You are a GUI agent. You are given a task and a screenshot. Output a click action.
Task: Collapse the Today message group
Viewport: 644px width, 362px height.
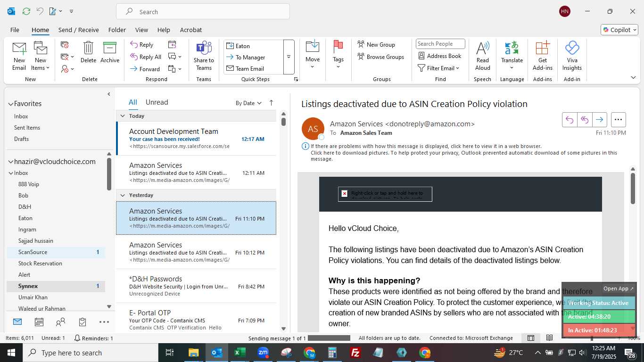point(123,116)
